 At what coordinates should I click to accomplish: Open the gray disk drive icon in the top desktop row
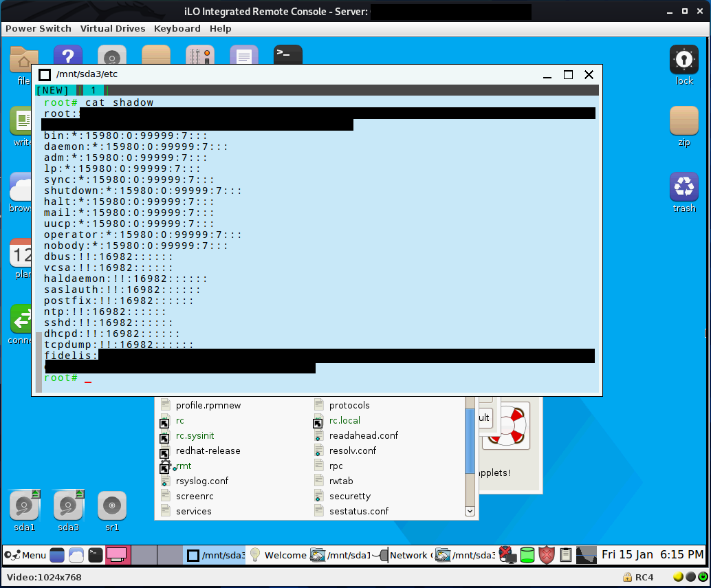[x=112, y=55]
